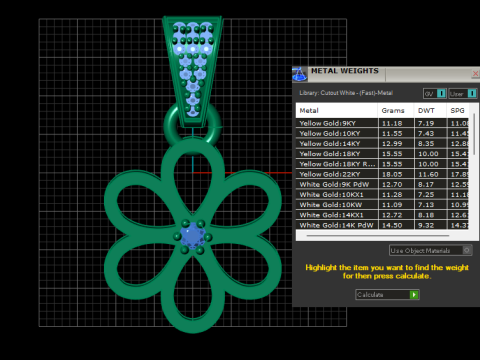Click the 14.50 grams value
This screenshot has width=480, height=360.
tap(392, 225)
